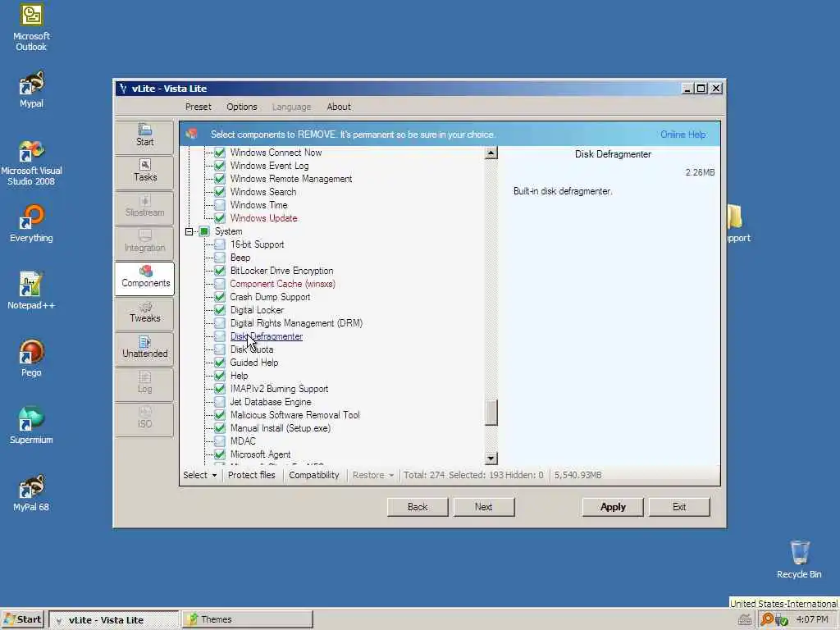
Task: Click Protect files in bottom toolbar
Action: 251,475
